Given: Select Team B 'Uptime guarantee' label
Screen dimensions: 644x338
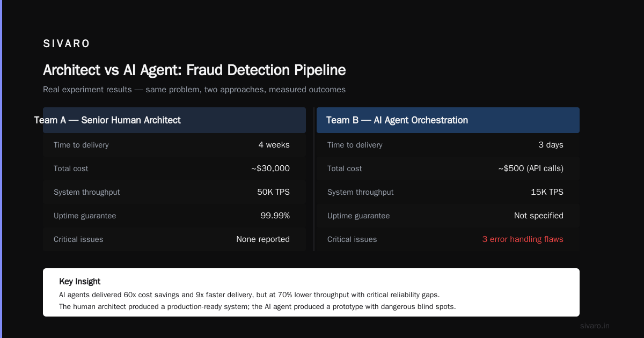Looking at the screenshot, I should click(358, 216).
